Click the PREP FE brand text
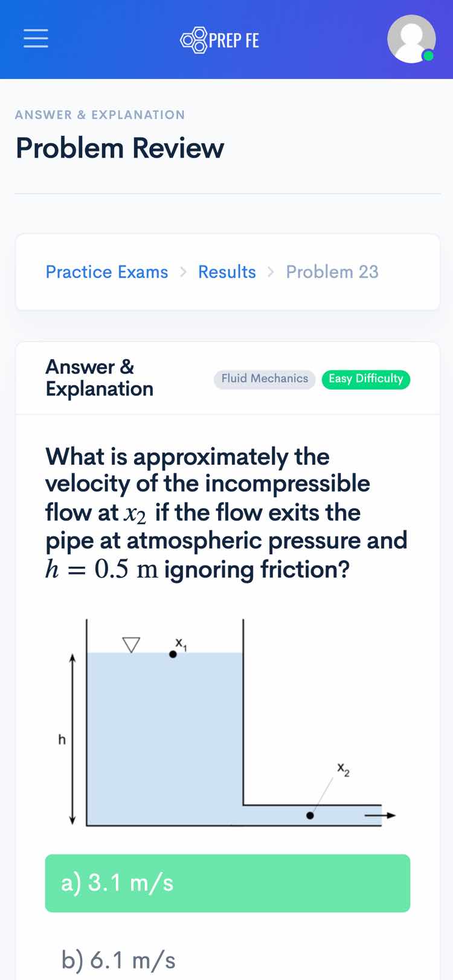The image size is (453, 980). click(234, 40)
